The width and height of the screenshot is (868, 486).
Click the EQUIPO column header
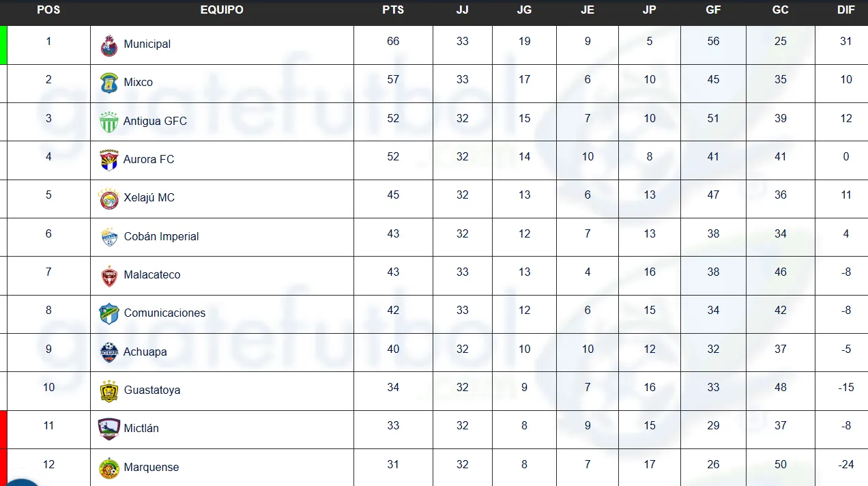(222, 10)
